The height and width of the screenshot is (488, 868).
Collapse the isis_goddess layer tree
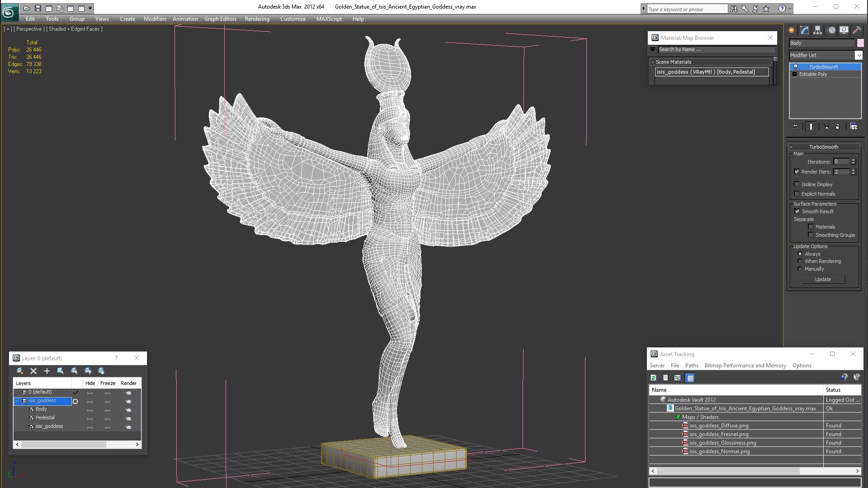pyautogui.click(x=17, y=401)
